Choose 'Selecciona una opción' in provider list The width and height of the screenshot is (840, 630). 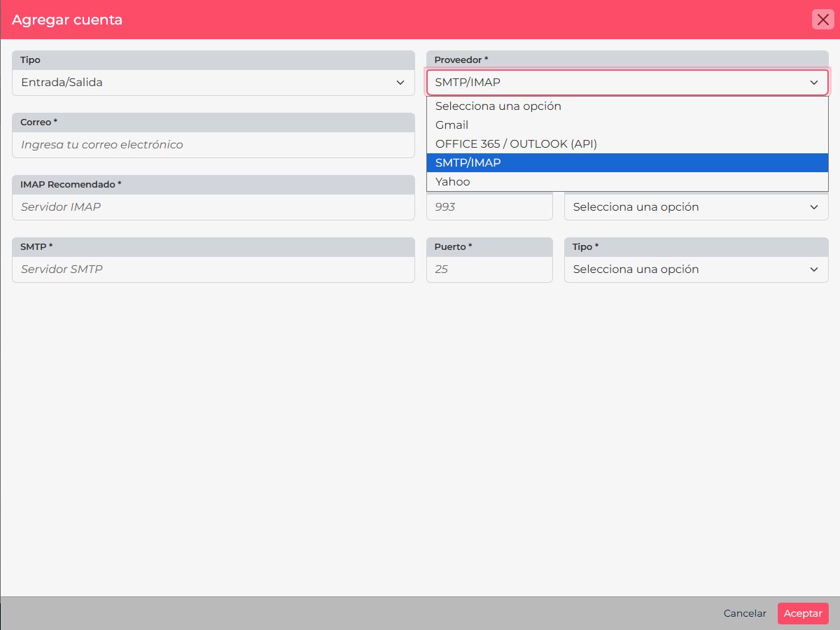(x=627, y=106)
